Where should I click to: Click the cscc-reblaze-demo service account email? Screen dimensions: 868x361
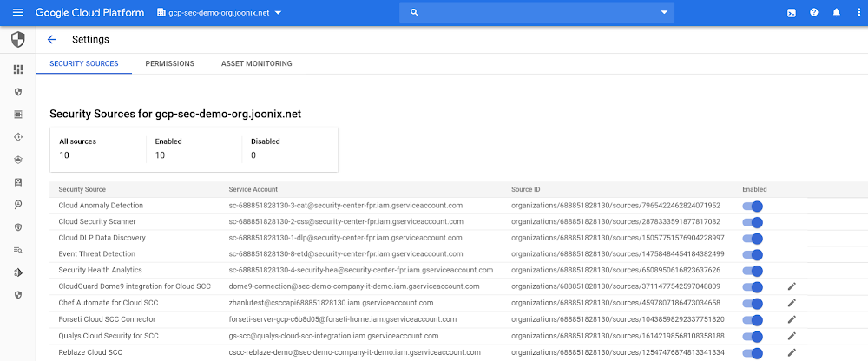point(354,352)
